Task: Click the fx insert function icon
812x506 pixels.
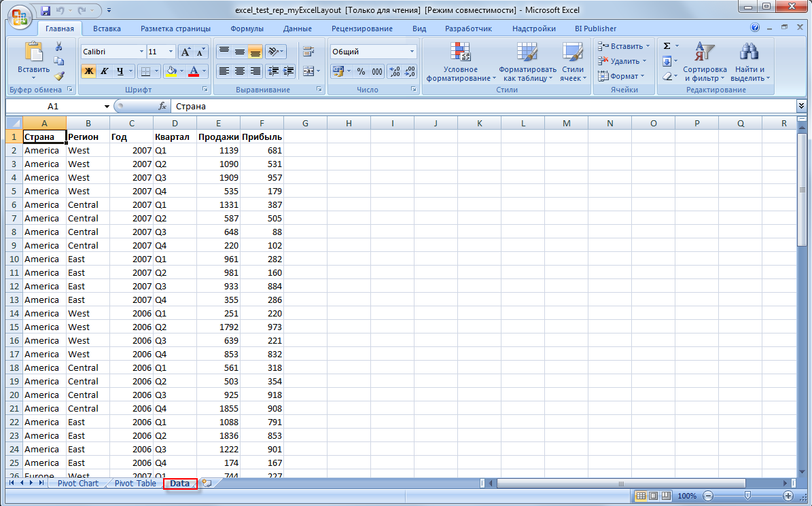Action: (x=162, y=106)
